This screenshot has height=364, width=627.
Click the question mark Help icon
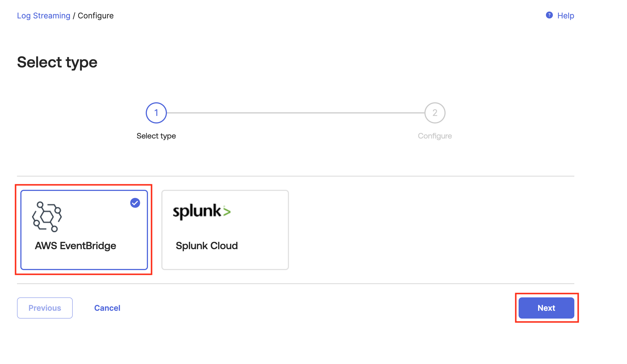point(549,15)
